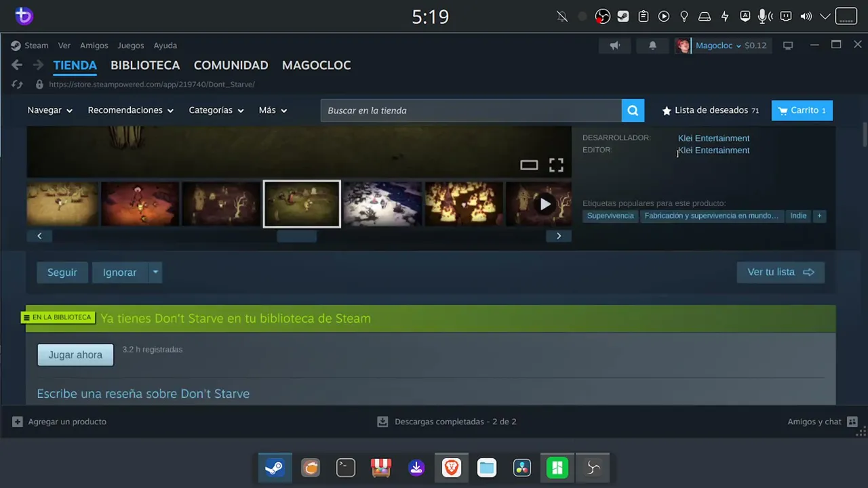Open the MAGOCLOC profile tab
The width and height of the screenshot is (868, 488).
[x=317, y=65]
